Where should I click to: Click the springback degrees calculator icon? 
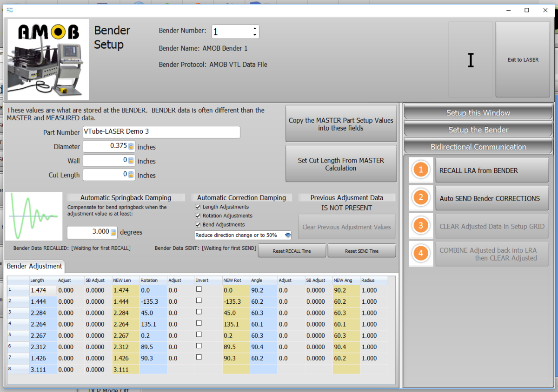[x=113, y=232]
